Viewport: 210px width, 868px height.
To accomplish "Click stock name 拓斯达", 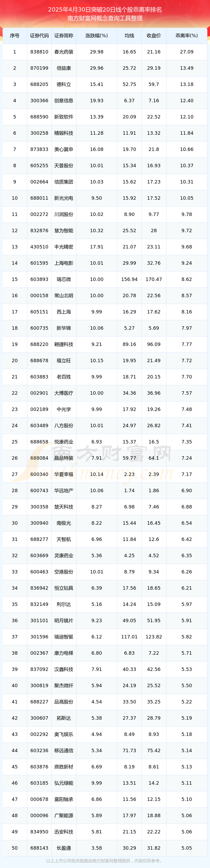I will 64,718.
